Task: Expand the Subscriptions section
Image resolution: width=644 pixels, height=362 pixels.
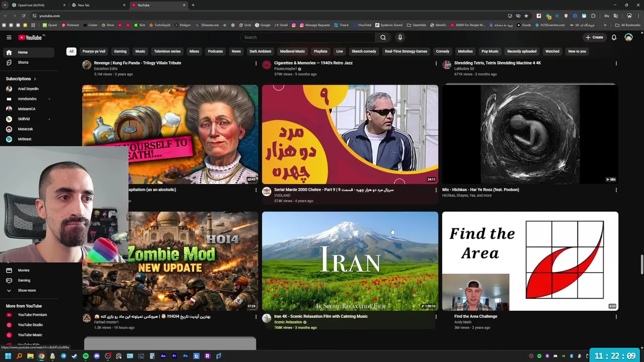Action: pyautogui.click(x=21, y=79)
